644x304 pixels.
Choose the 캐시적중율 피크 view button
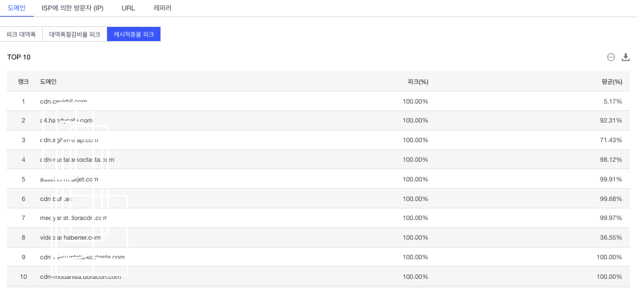click(x=133, y=34)
